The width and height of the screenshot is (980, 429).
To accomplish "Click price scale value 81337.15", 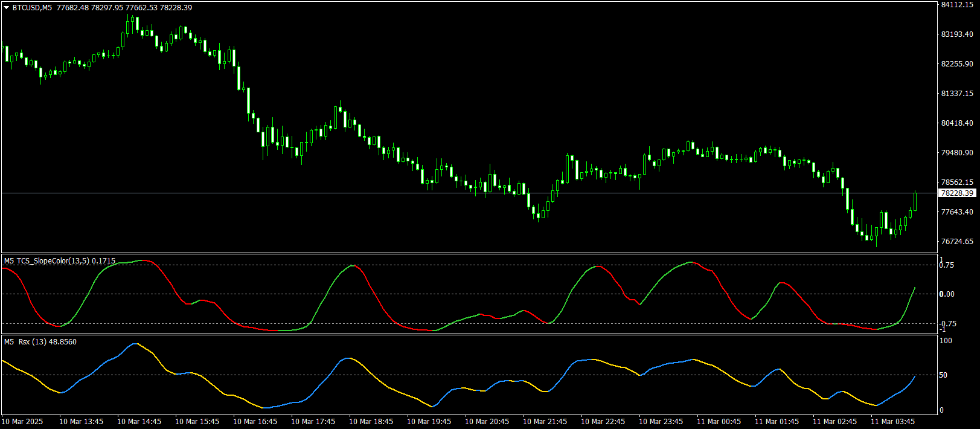I will [957, 94].
